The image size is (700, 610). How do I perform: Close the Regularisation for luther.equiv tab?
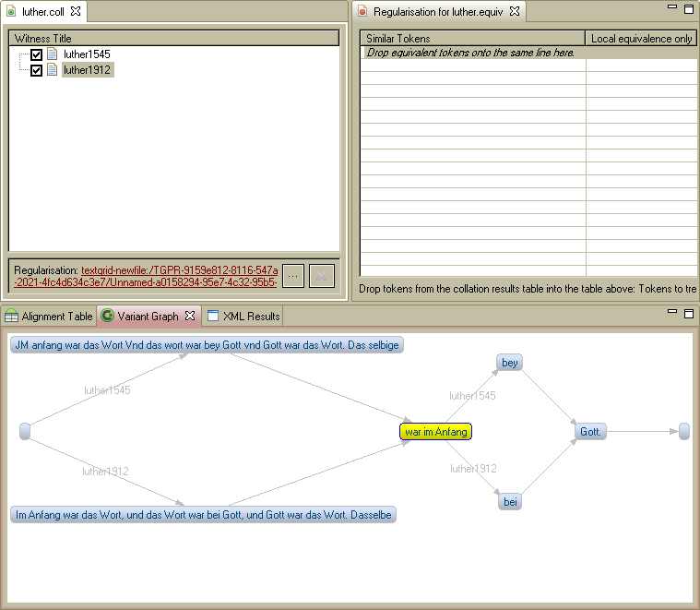[515, 11]
